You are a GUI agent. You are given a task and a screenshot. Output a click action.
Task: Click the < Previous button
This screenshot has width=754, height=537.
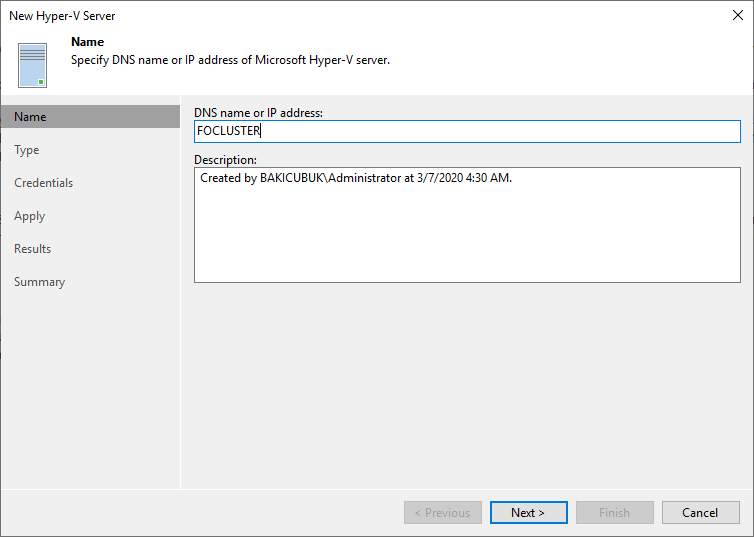(x=442, y=512)
